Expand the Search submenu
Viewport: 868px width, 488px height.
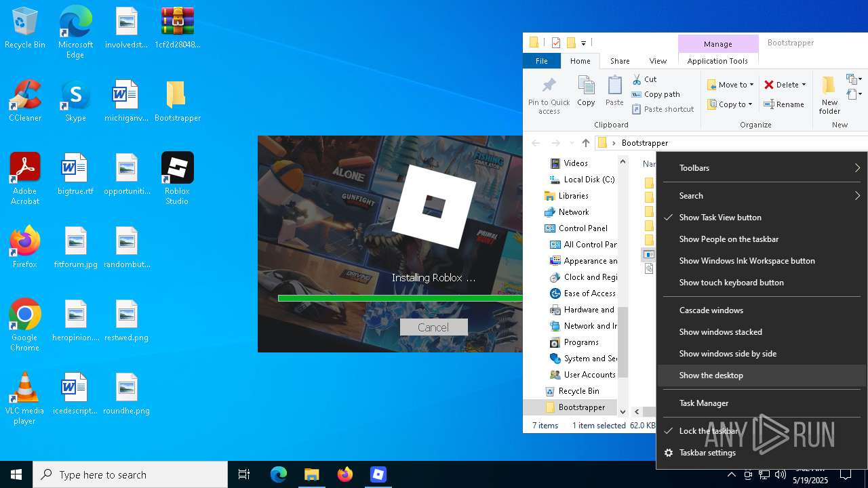coord(762,196)
